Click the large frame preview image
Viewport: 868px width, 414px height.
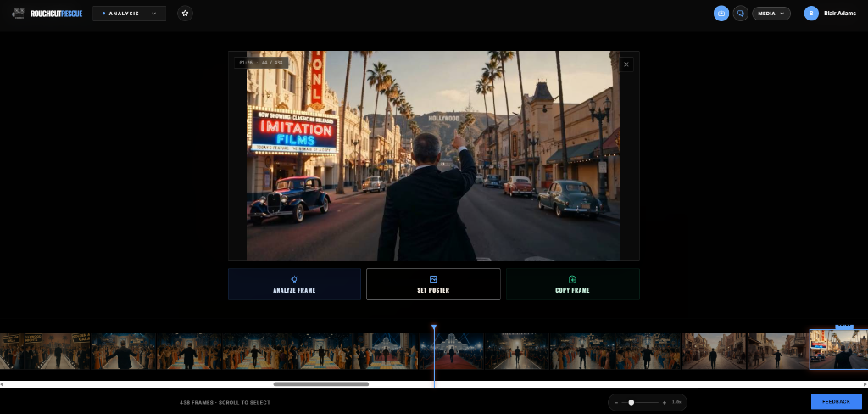pyautogui.click(x=433, y=156)
